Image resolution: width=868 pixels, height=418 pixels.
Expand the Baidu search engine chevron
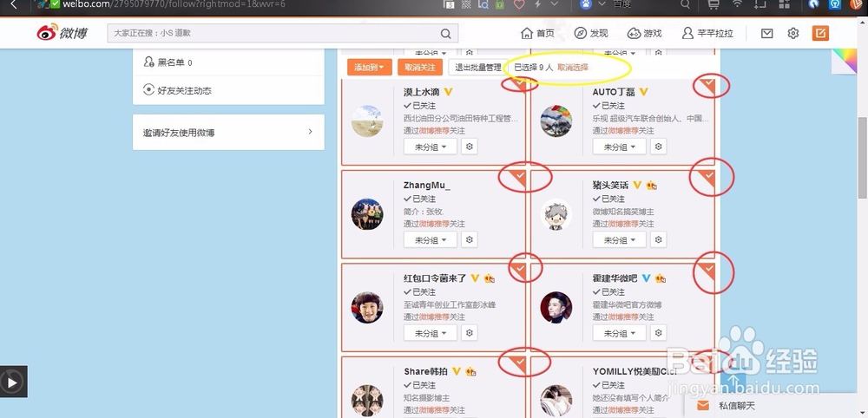602,4
